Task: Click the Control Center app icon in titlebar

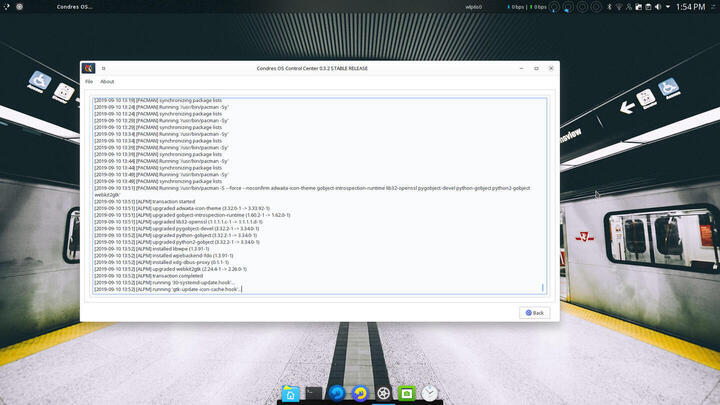Action: pyautogui.click(x=89, y=68)
